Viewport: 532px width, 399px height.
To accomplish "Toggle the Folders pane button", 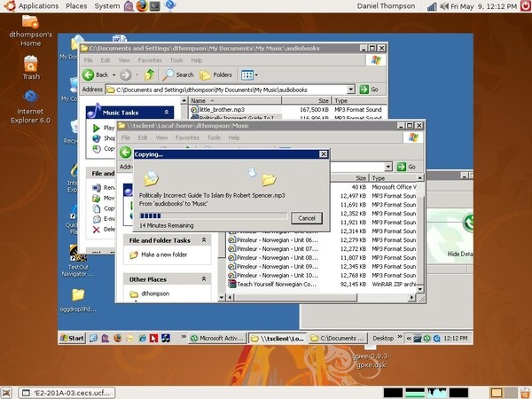I will point(216,74).
